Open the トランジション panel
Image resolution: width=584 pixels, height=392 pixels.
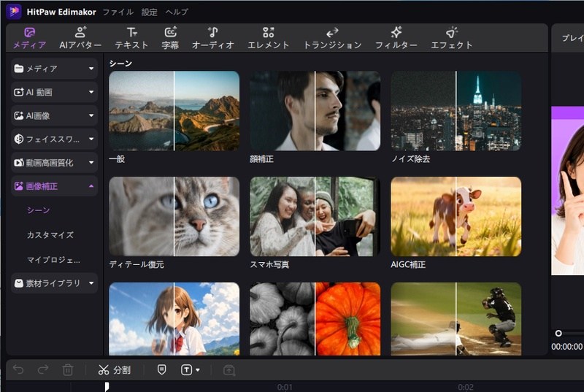pos(332,38)
